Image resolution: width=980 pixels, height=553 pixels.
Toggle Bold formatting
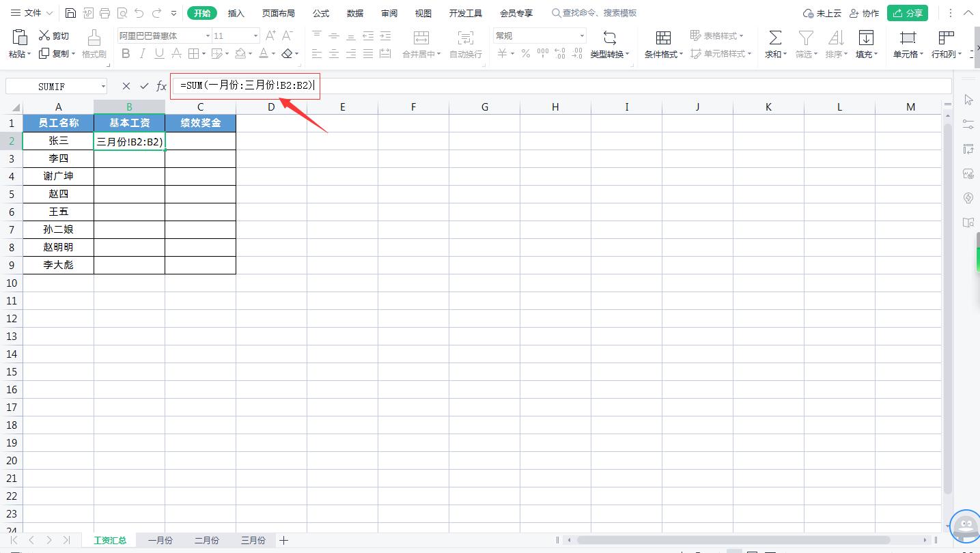(126, 53)
